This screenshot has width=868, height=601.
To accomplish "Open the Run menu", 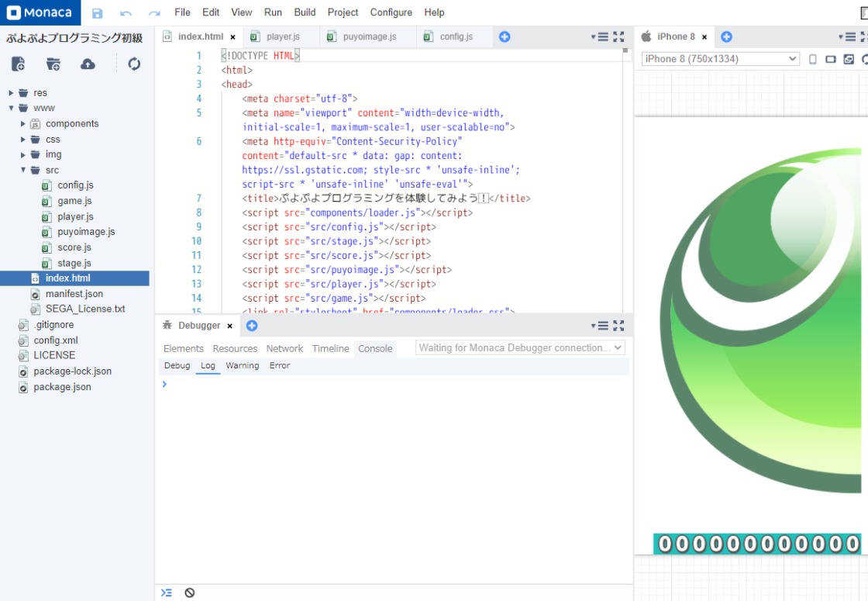I will tap(273, 12).
